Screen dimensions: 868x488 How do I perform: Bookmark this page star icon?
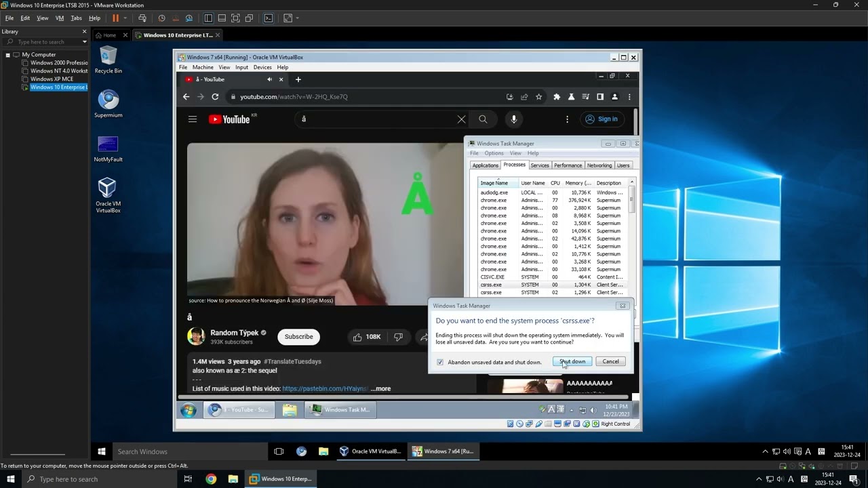pos(539,97)
